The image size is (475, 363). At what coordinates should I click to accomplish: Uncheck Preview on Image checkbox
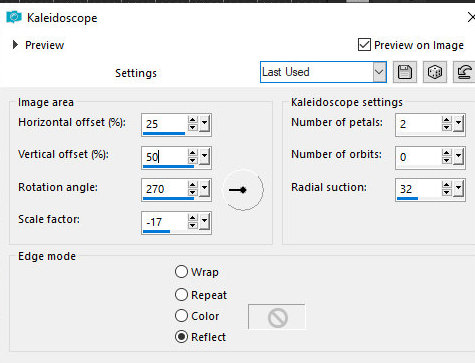point(364,44)
